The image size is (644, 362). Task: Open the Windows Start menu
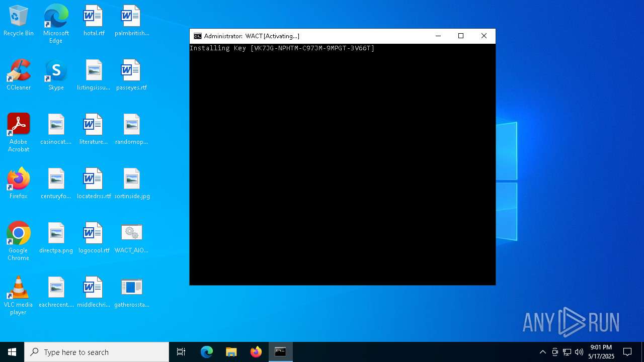pyautogui.click(x=12, y=352)
